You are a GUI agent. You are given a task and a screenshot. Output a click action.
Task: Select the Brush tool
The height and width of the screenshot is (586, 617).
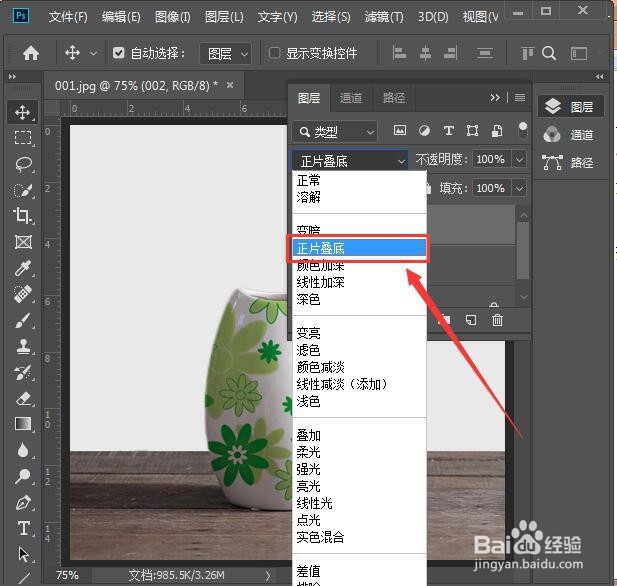(23, 320)
